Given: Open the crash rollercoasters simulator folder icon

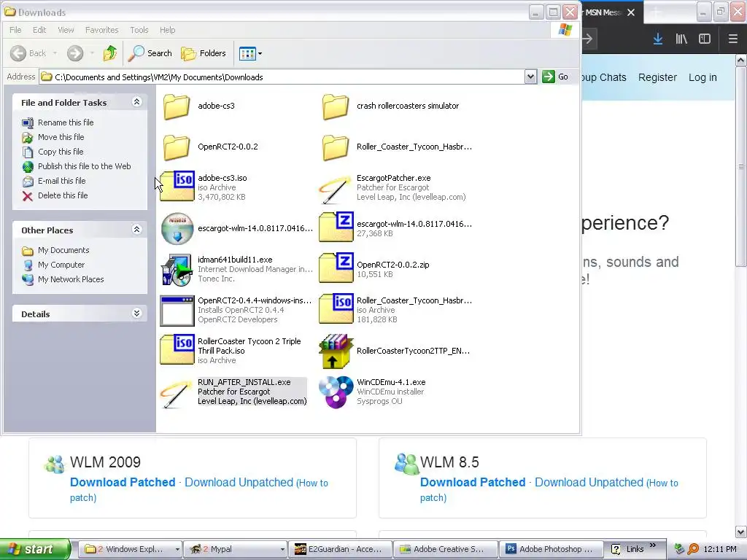Looking at the screenshot, I should point(336,106).
